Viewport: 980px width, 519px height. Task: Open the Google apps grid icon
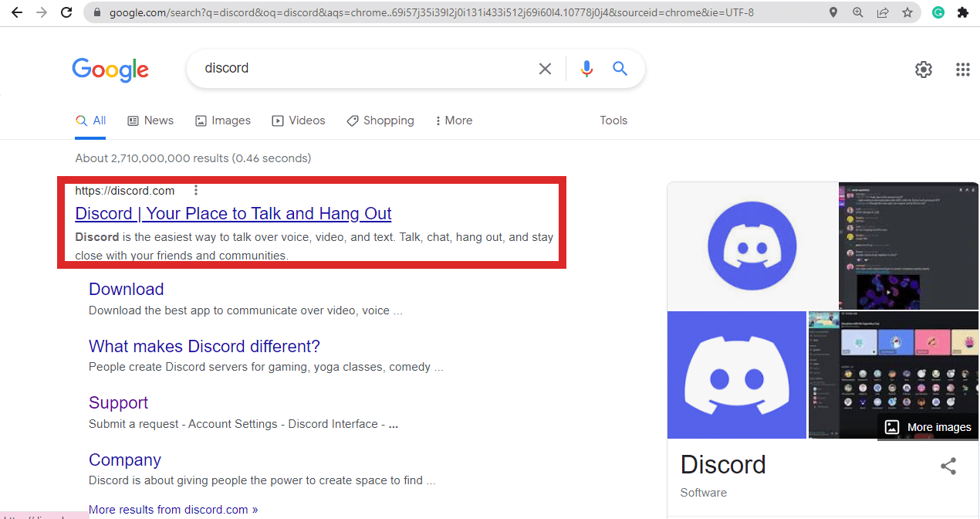[962, 70]
